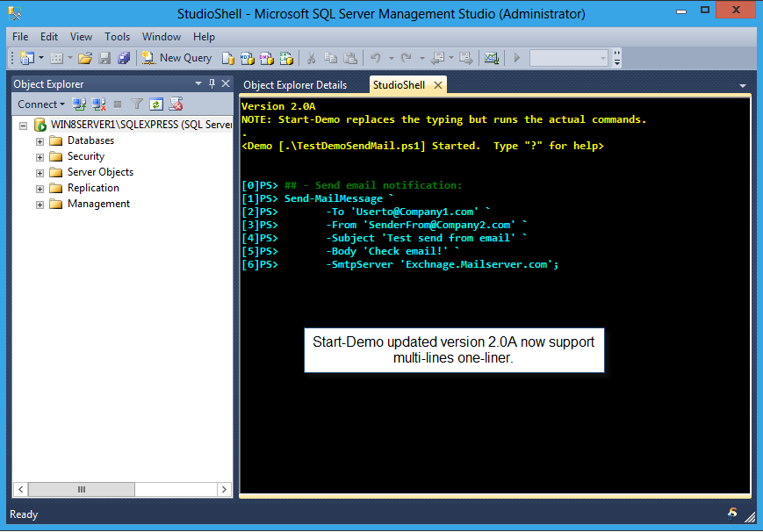This screenshot has width=763, height=532.
Task: Select the Replication tree item
Action: point(93,188)
